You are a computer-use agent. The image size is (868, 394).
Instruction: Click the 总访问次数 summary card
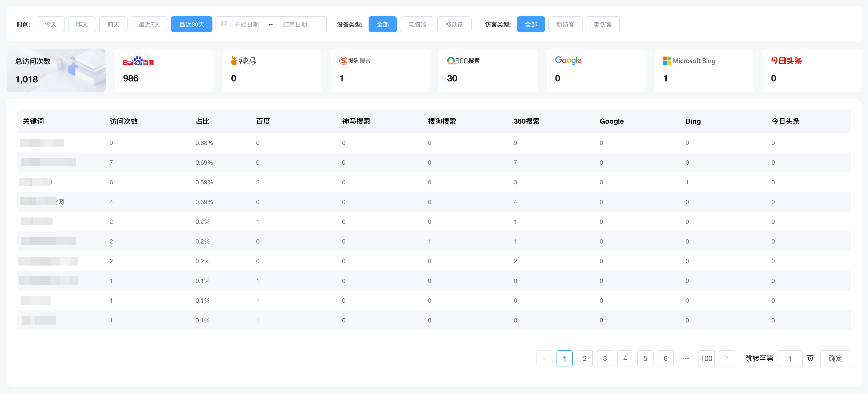coord(56,70)
